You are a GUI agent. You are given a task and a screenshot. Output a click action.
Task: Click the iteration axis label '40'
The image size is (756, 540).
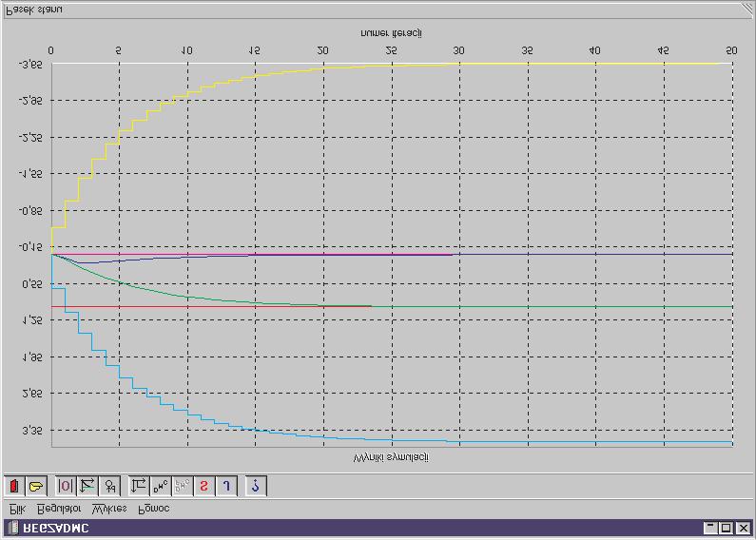coord(594,50)
